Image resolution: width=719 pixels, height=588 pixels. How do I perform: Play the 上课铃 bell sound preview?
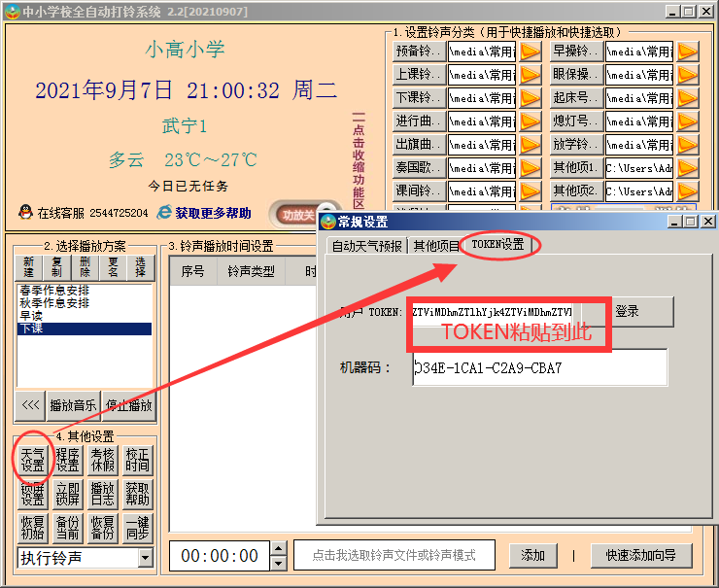[531, 75]
